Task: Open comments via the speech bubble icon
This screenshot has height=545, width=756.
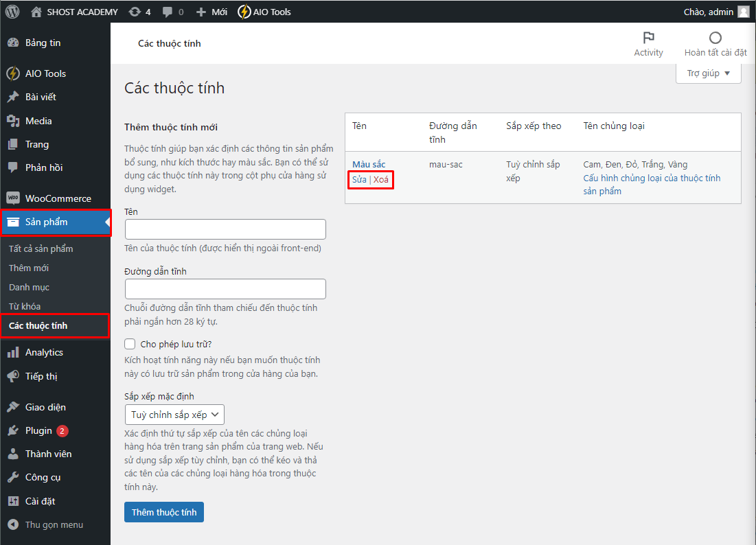Action: click(166, 12)
